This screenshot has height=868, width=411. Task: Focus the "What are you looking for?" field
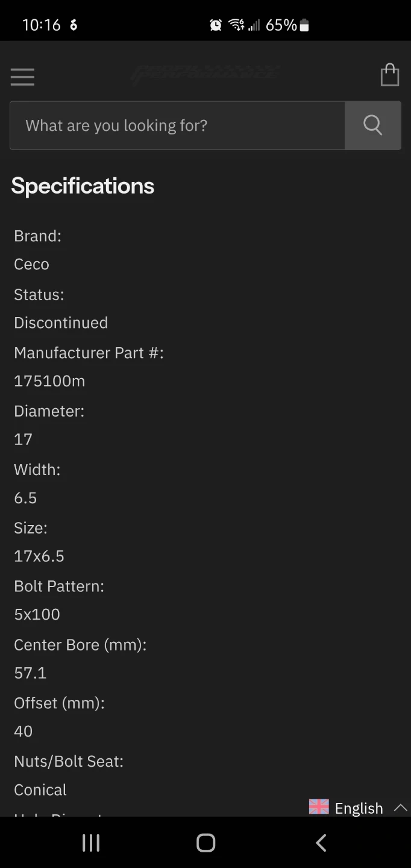[177, 125]
